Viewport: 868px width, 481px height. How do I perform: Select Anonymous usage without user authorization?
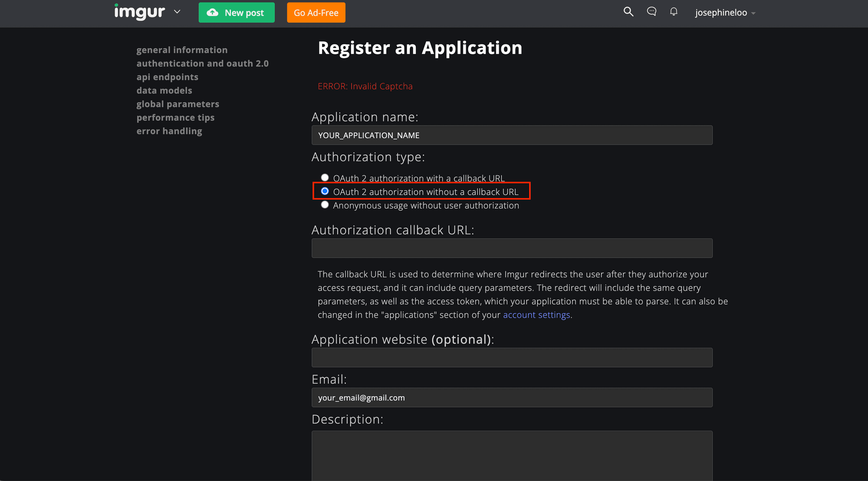coord(325,204)
